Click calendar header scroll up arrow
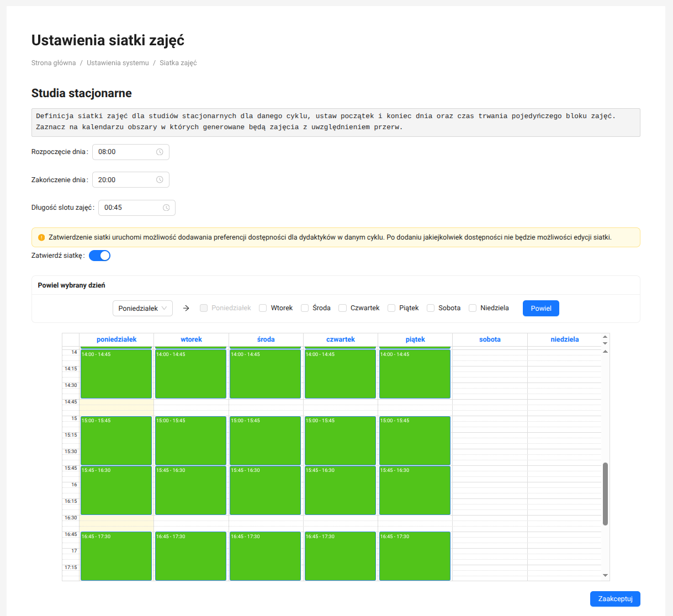 [x=605, y=337]
